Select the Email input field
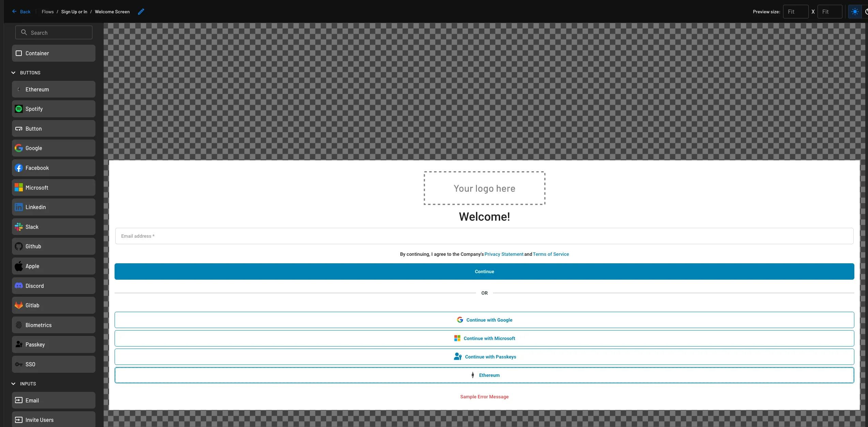868x427 pixels. pyautogui.click(x=484, y=235)
